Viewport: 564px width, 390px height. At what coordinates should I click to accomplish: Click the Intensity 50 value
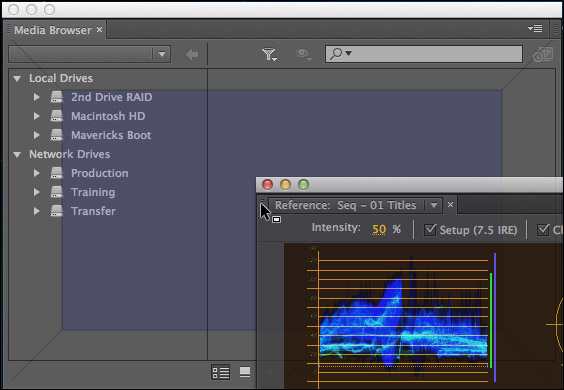[379, 229]
